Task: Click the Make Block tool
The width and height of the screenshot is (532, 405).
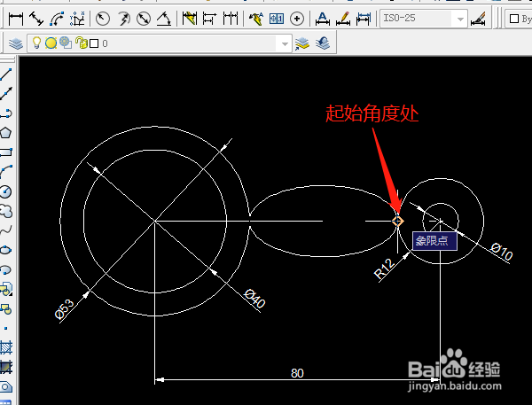Action: click(6, 308)
